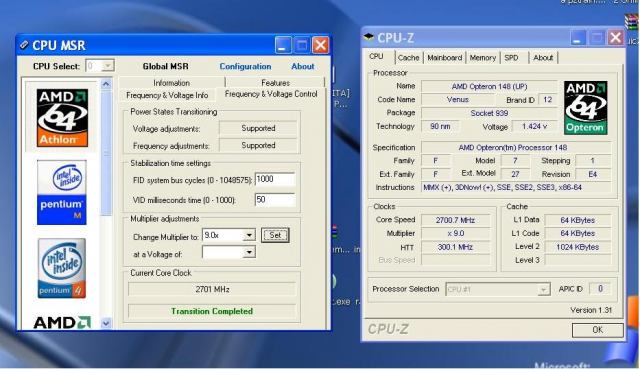The height and width of the screenshot is (369, 640).
Task: Open the Configuration link in CPU MSR
Action: [x=245, y=66]
